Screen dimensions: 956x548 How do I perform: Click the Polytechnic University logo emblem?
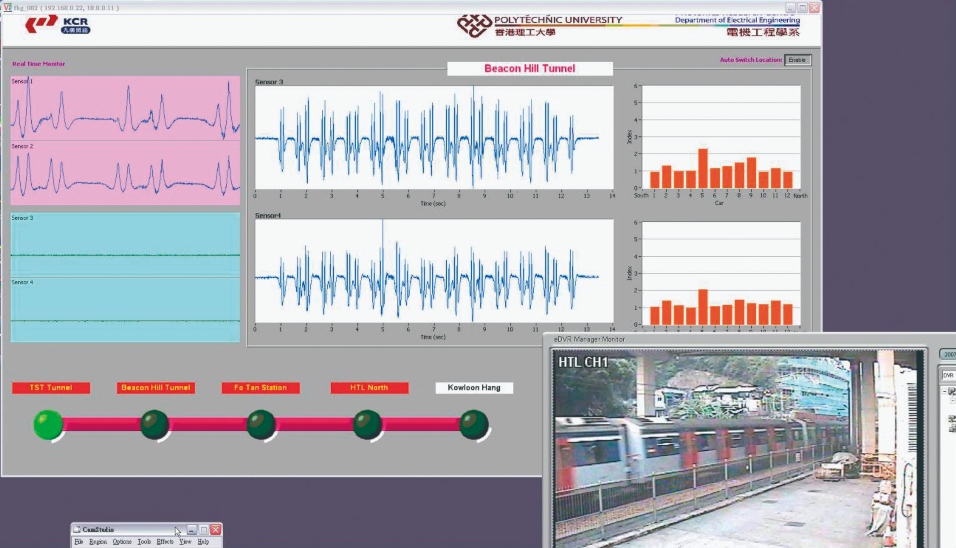coord(474,22)
